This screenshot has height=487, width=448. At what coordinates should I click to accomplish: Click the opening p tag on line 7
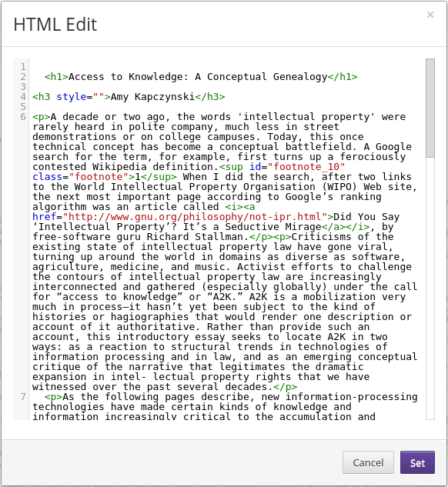[53, 397]
